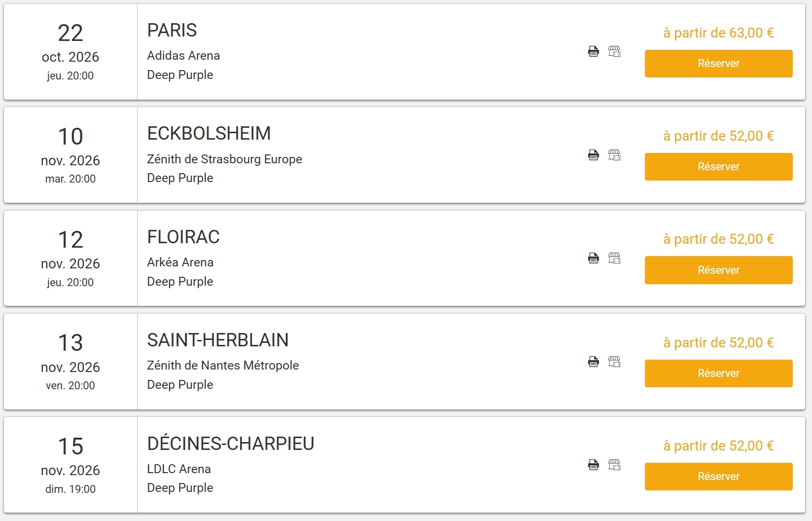The image size is (812, 521).
Task: Click the store icon in the Décines-Charpieu row
Action: (614, 465)
